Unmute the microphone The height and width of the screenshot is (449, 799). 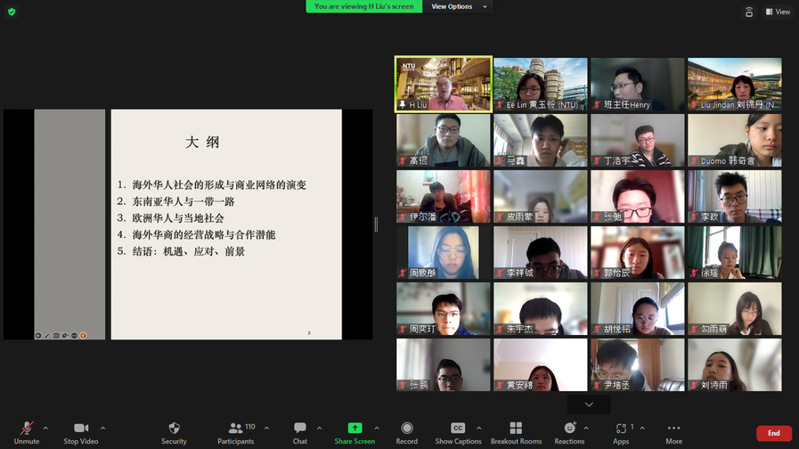(x=26, y=432)
